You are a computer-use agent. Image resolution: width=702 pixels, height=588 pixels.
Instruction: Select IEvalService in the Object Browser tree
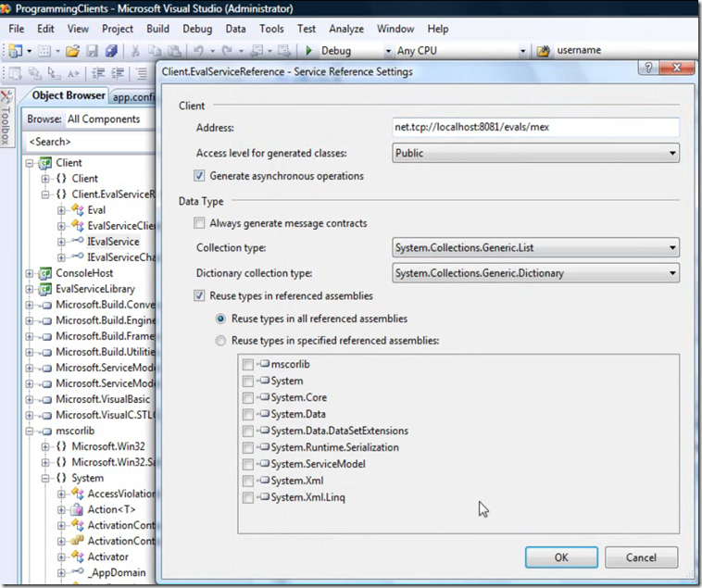pos(113,242)
